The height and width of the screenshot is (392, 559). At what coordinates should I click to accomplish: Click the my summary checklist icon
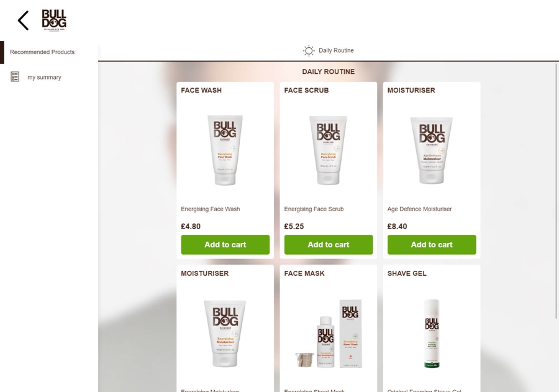pos(15,76)
